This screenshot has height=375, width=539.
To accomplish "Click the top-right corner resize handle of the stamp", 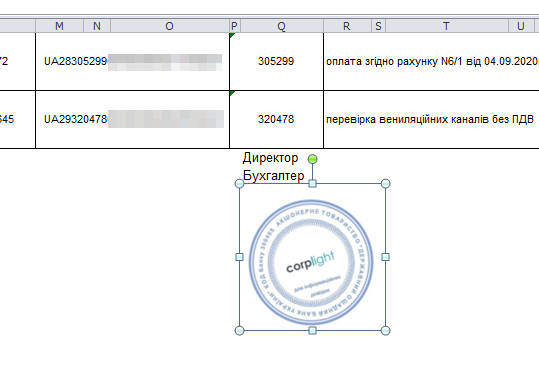I will coord(386,184).
